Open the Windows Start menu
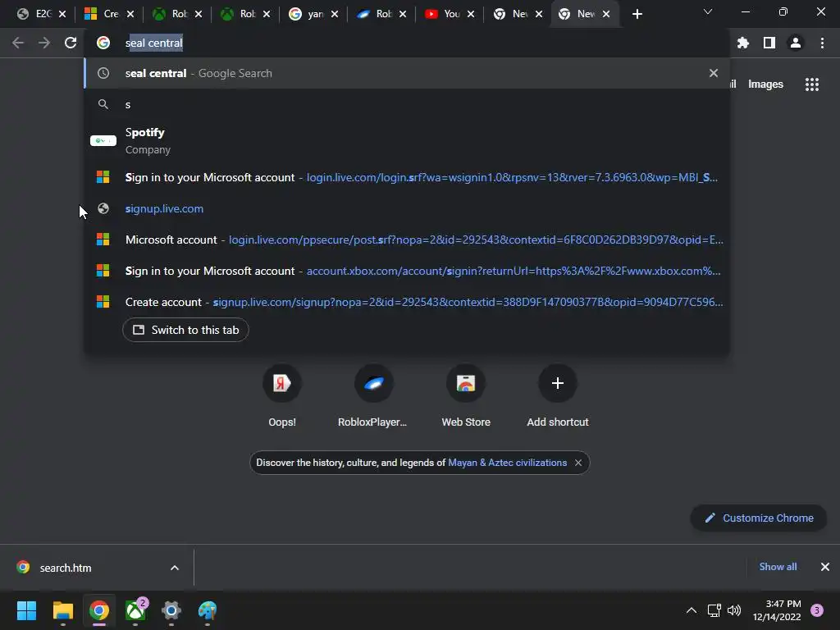The width and height of the screenshot is (840, 630). pyautogui.click(x=26, y=610)
